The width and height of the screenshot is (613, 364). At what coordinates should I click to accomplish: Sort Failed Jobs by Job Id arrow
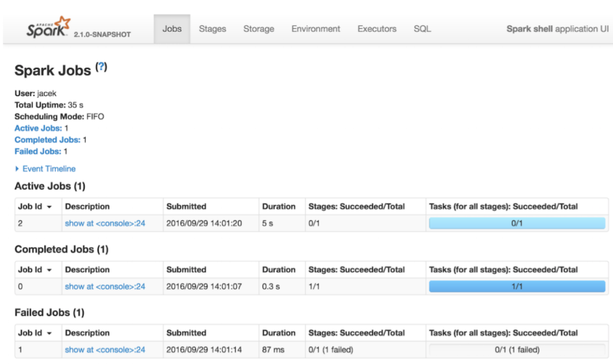[49, 333]
